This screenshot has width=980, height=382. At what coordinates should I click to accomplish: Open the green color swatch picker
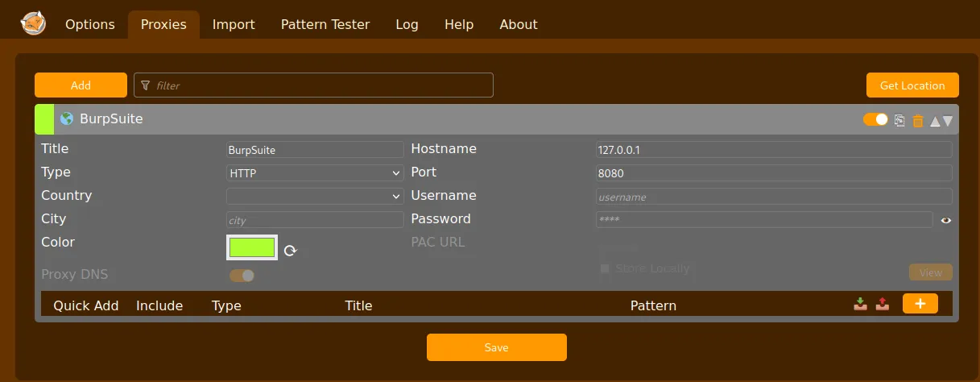tap(252, 247)
